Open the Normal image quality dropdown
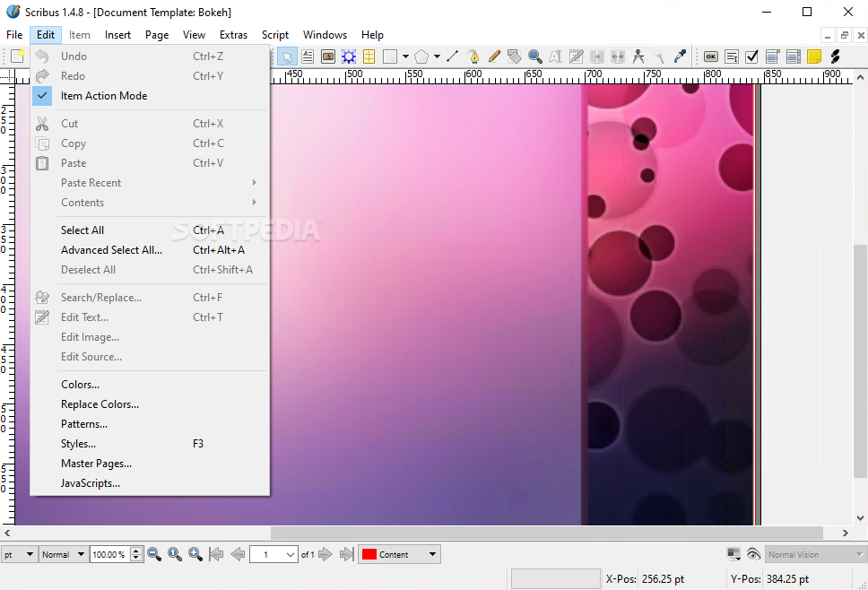This screenshot has width=868, height=590. tap(63, 554)
